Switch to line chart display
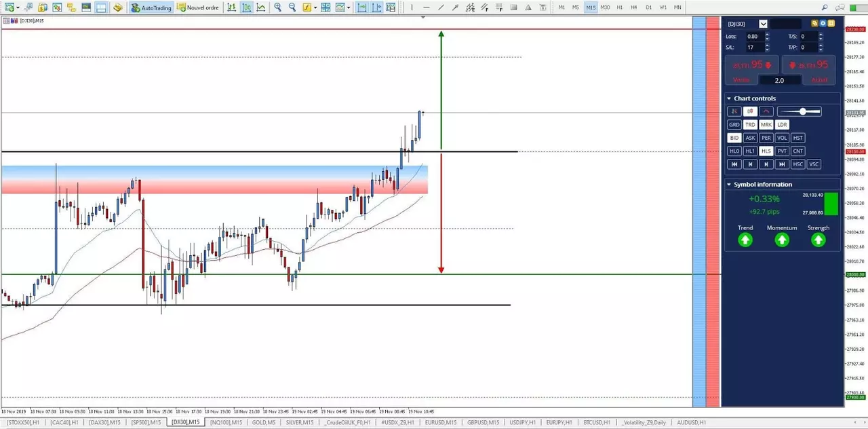The image size is (868, 429). [x=260, y=7]
